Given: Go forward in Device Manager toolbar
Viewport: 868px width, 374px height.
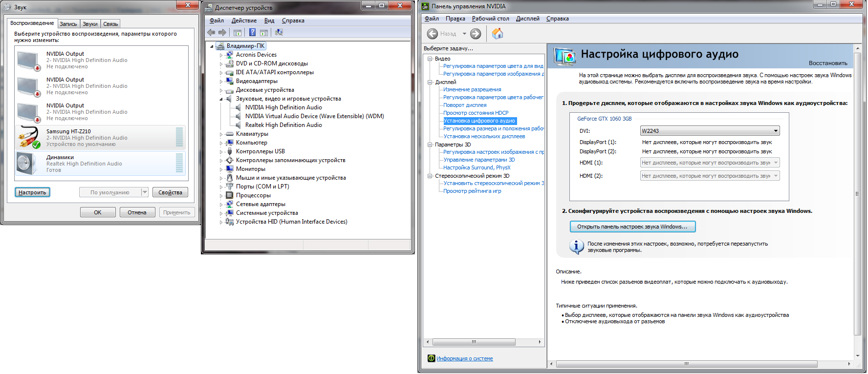Looking at the screenshot, I should (x=222, y=33).
